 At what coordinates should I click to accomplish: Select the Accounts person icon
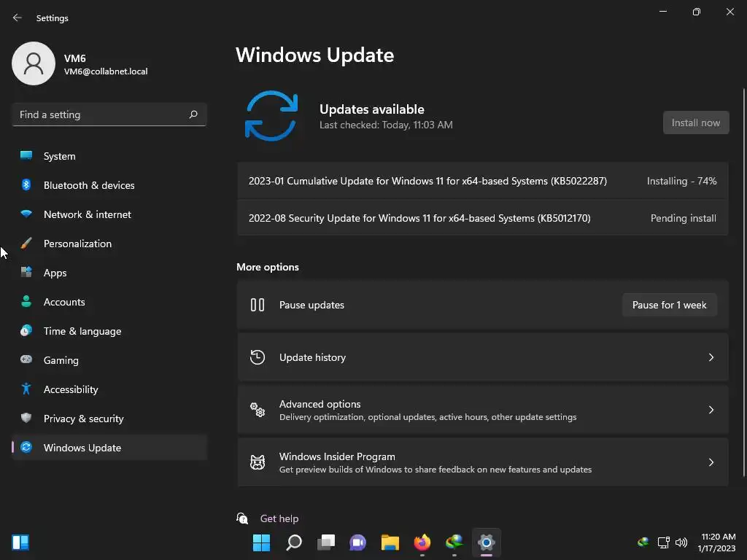26,301
